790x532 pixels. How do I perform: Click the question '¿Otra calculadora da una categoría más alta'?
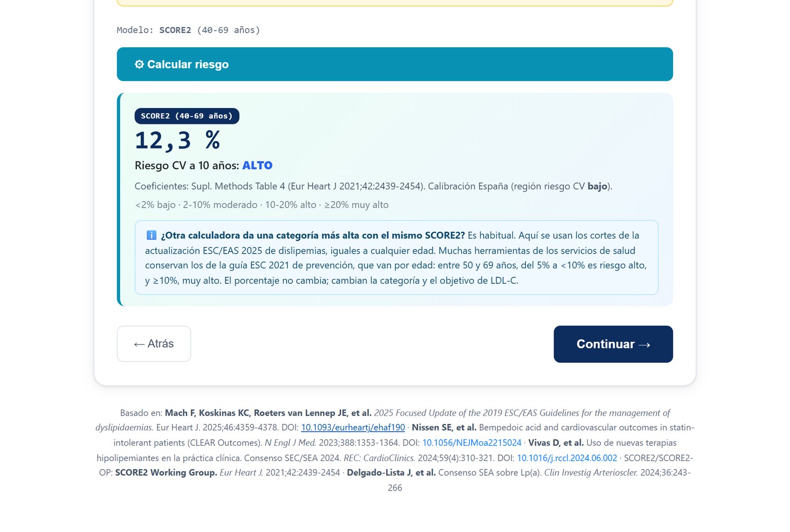coord(313,235)
